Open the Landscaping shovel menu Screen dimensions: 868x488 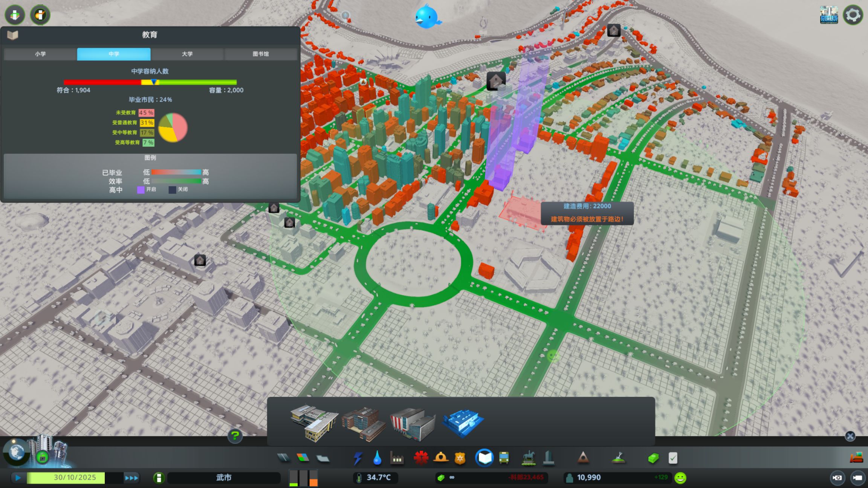pos(618,458)
